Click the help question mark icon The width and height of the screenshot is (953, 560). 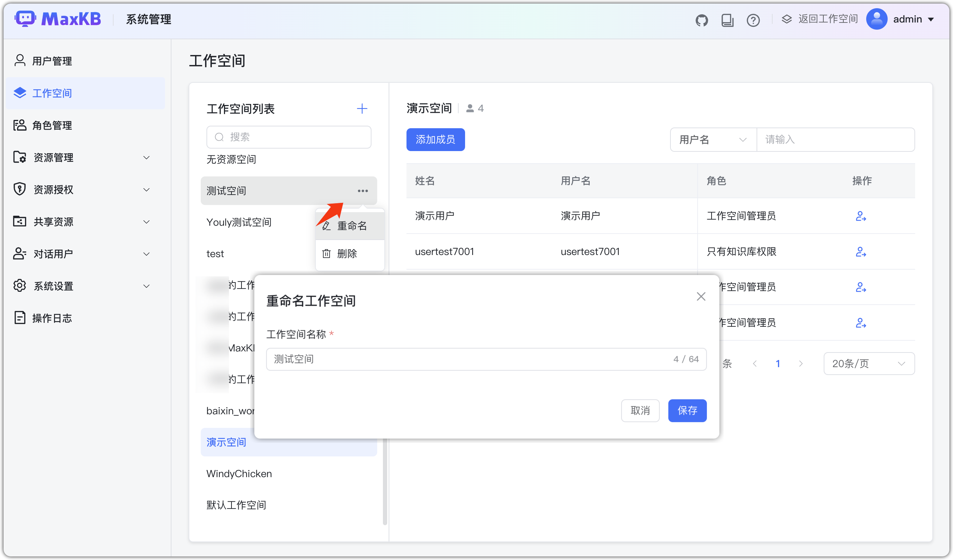[x=753, y=20]
